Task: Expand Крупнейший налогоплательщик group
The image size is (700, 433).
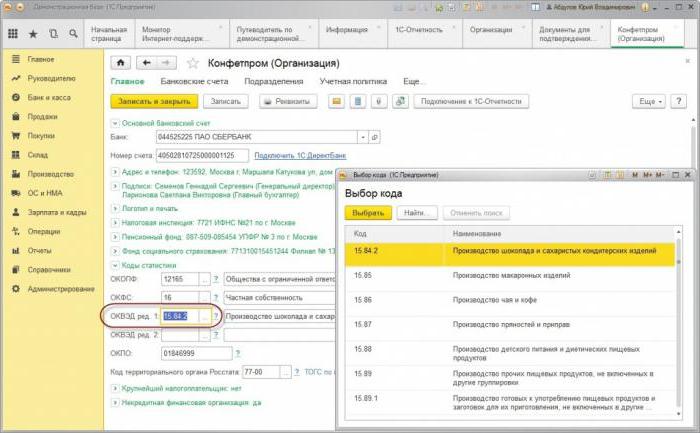Action: [115, 389]
